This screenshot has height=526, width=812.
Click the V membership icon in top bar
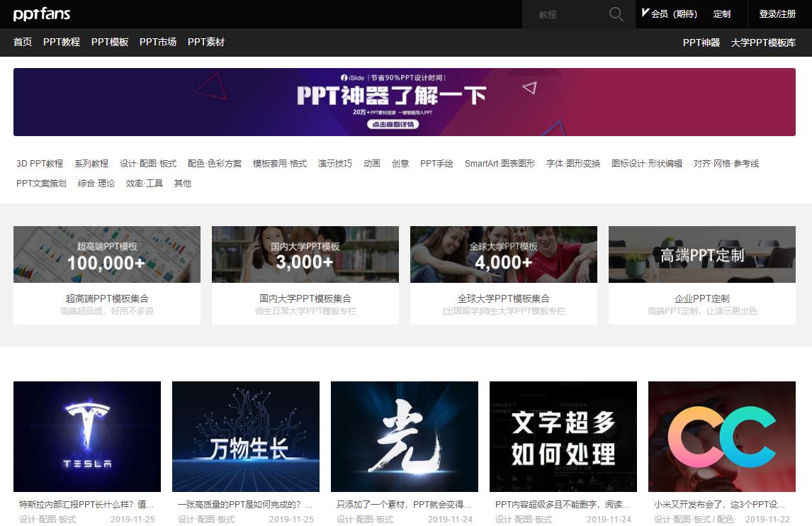(644, 13)
